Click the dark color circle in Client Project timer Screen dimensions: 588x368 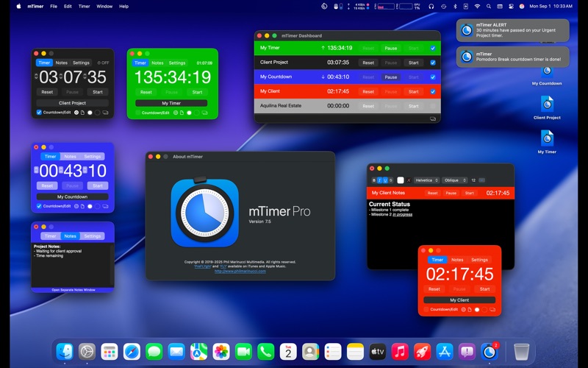pyautogui.click(x=97, y=113)
